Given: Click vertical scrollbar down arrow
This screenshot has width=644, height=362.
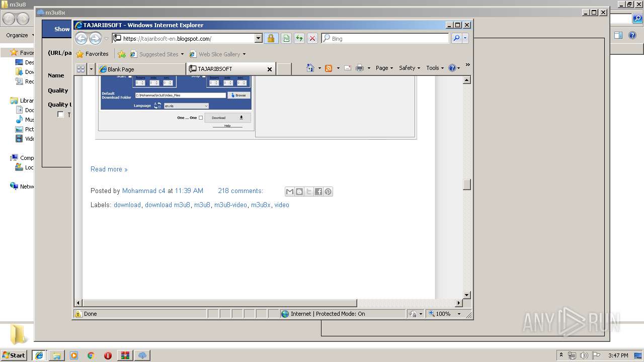Looking at the screenshot, I should (x=467, y=295).
